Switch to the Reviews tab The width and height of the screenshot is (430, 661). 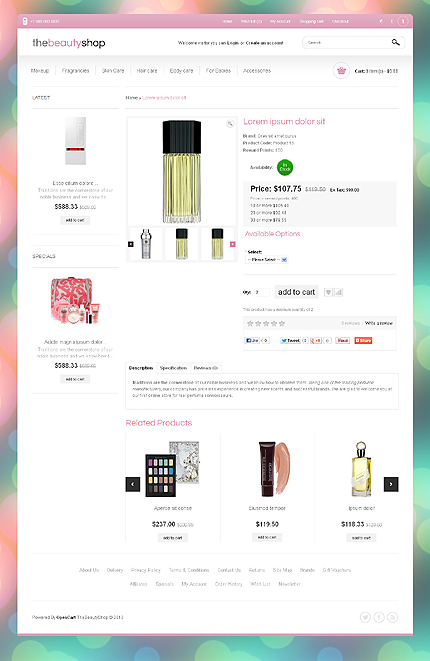pyautogui.click(x=206, y=368)
